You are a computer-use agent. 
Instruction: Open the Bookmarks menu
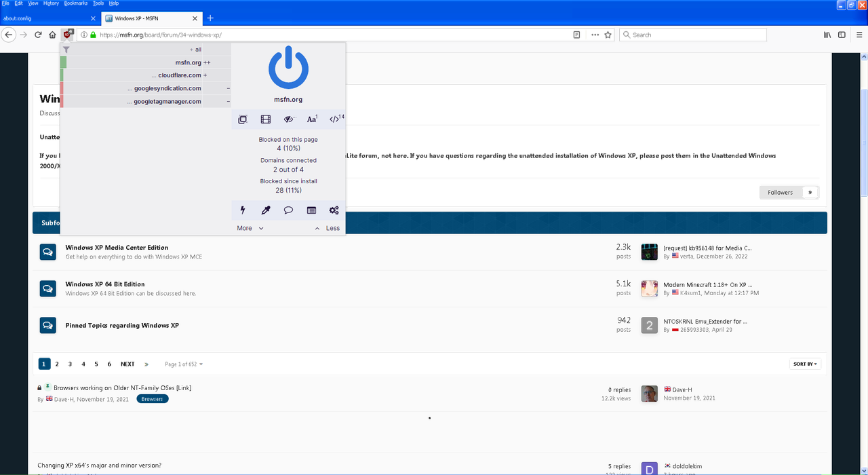76,3
